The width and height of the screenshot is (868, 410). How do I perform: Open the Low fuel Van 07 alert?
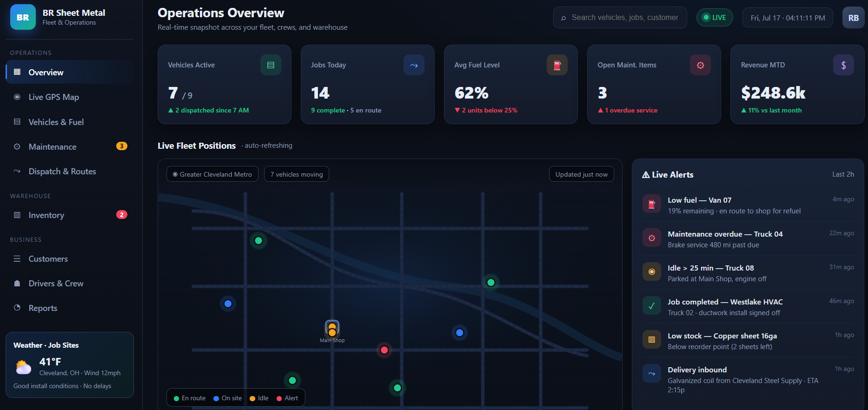[x=748, y=205]
